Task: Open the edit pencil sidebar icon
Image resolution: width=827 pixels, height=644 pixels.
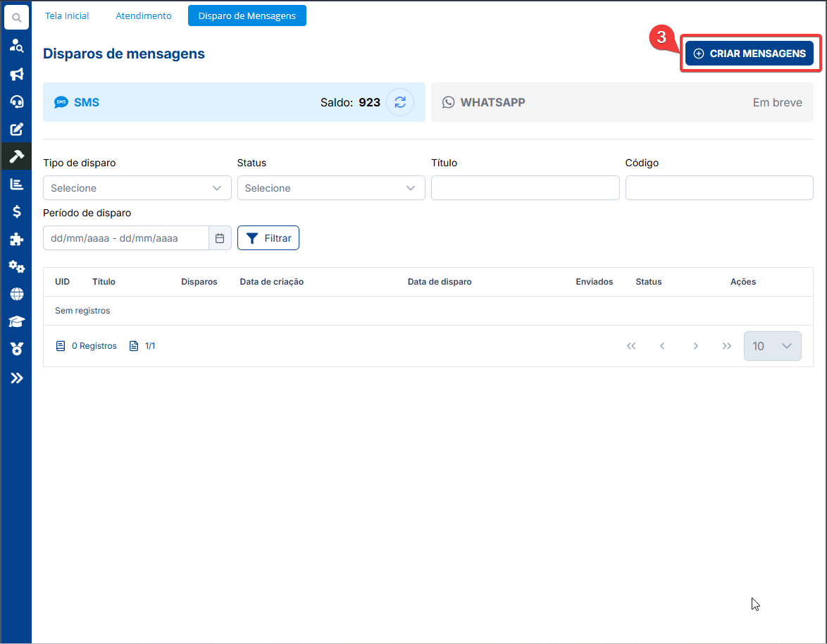Action: click(x=16, y=129)
